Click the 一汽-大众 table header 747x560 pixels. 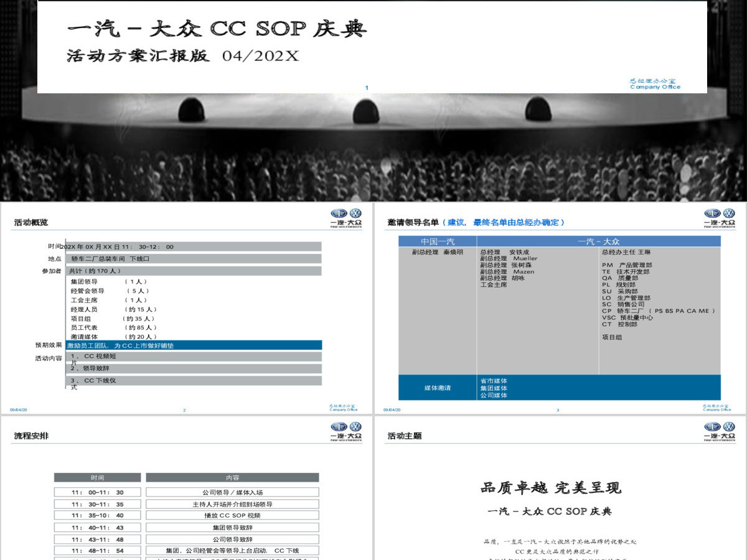(x=599, y=241)
